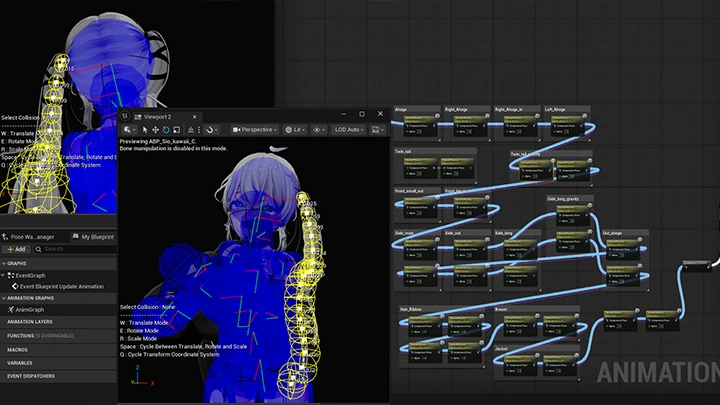Open the LOD Auto dropdown
The height and width of the screenshot is (405, 720).
point(349,130)
